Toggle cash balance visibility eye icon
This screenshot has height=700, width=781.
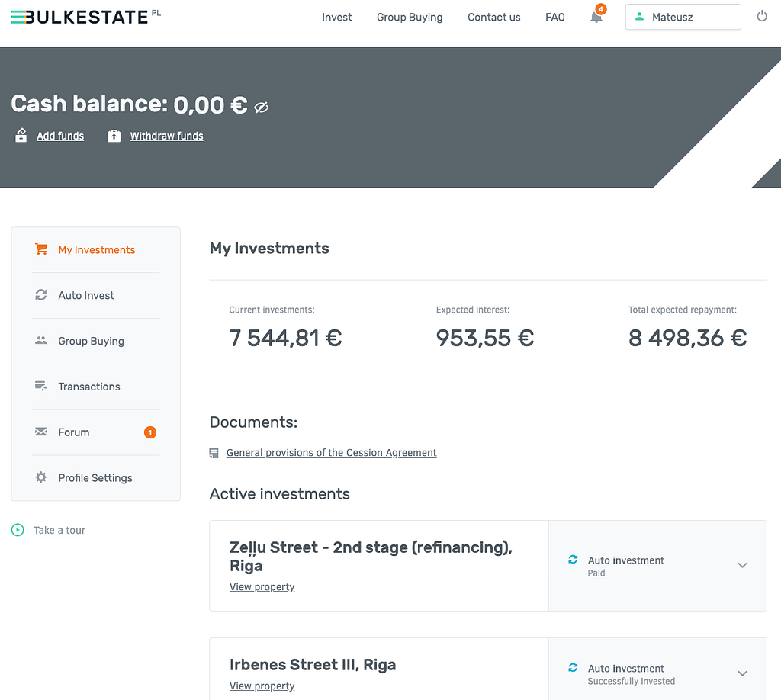pyautogui.click(x=262, y=107)
